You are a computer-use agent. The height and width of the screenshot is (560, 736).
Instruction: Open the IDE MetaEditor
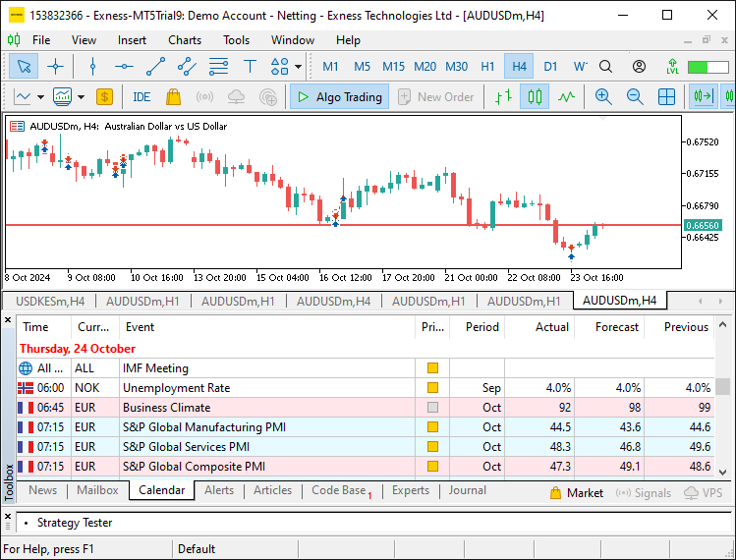click(x=142, y=97)
